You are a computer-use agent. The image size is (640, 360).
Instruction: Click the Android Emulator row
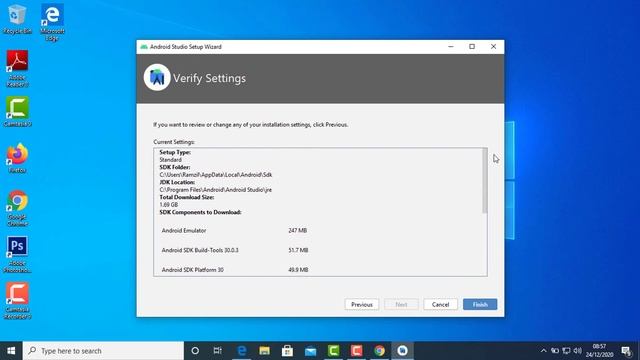[234, 231]
